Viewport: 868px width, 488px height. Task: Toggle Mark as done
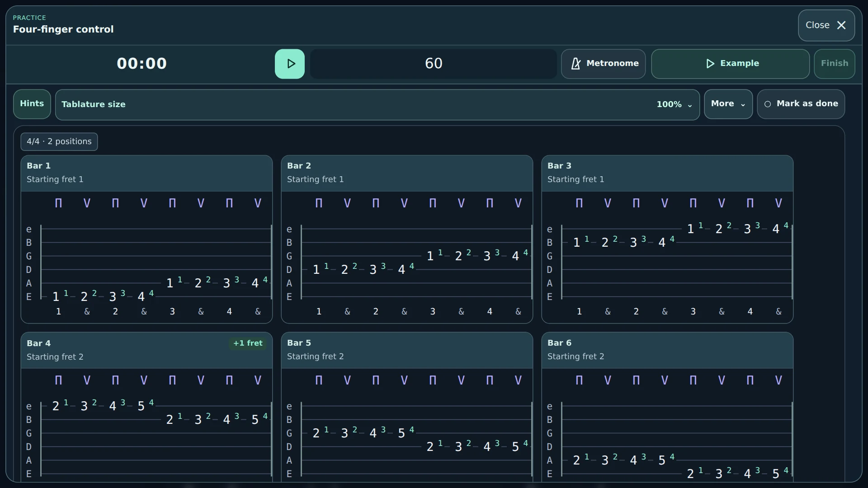[x=801, y=104]
